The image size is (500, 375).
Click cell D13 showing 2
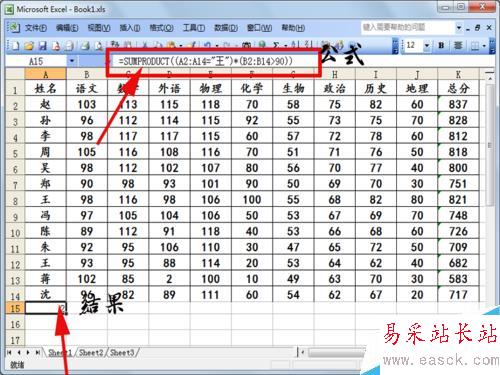click(x=169, y=279)
